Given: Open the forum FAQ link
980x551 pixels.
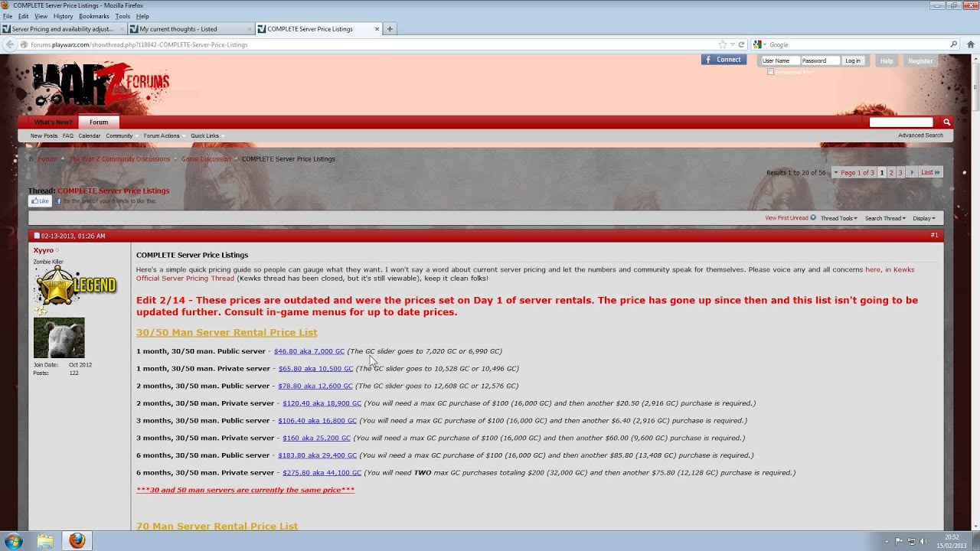Looking at the screenshot, I should click(68, 135).
